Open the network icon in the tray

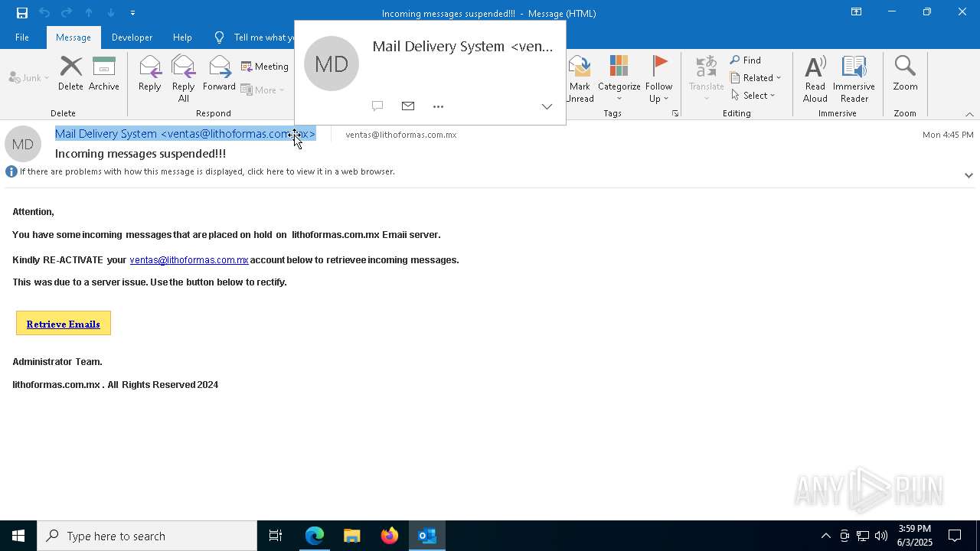(x=863, y=536)
